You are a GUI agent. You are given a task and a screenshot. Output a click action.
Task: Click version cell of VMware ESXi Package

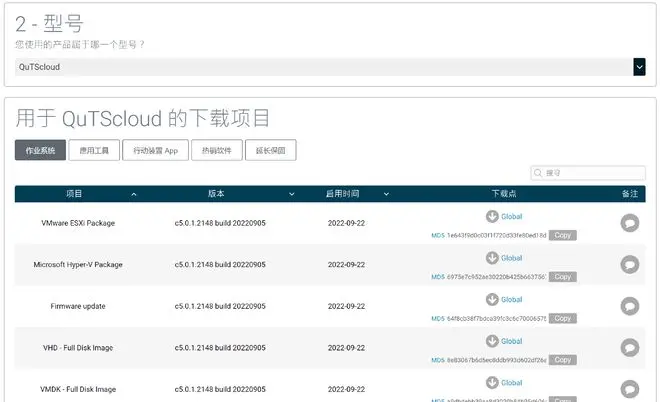220,223
